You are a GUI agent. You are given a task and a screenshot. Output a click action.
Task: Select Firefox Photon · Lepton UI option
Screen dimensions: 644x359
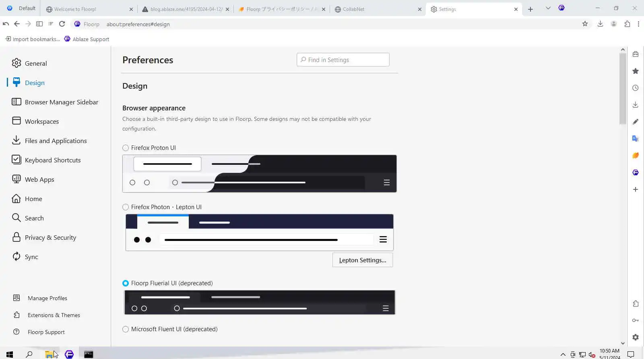(126, 207)
